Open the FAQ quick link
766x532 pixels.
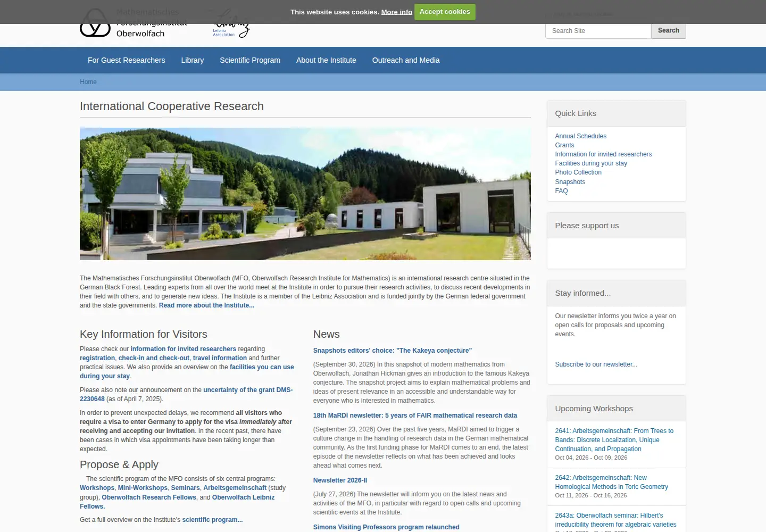562,191
